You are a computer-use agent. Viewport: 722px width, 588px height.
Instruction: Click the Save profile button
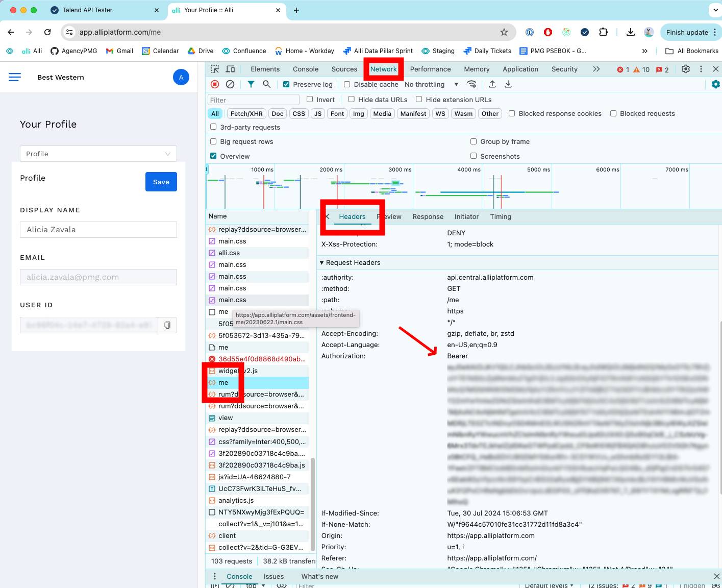[161, 182]
